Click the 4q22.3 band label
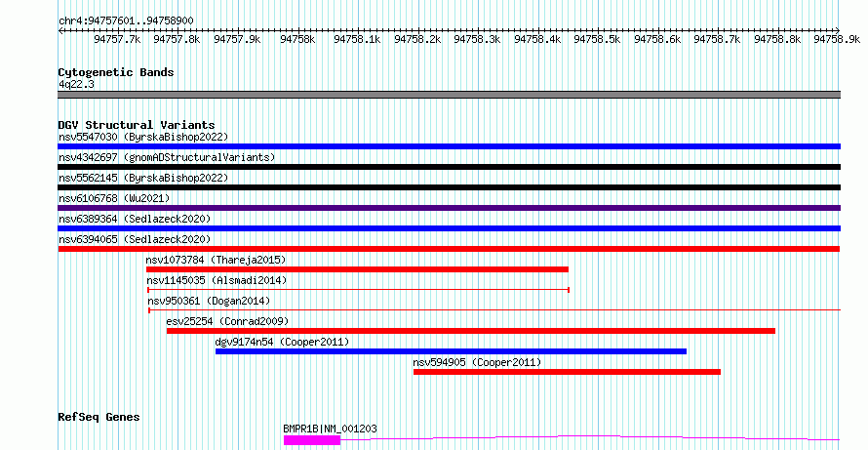This screenshot has height=450, width=868. 76,84
